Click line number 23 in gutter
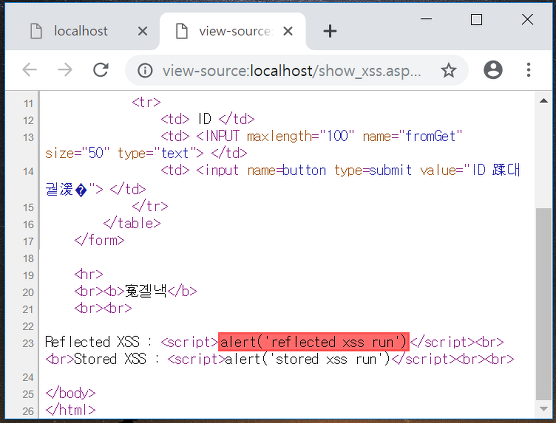The image size is (556, 423). point(28,343)
